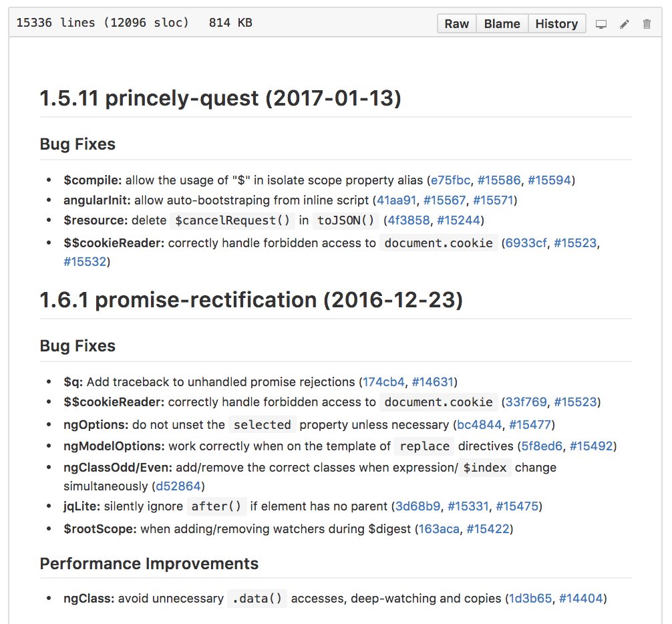Open commit link d52864
672x624 pixels.
(178, 486)
